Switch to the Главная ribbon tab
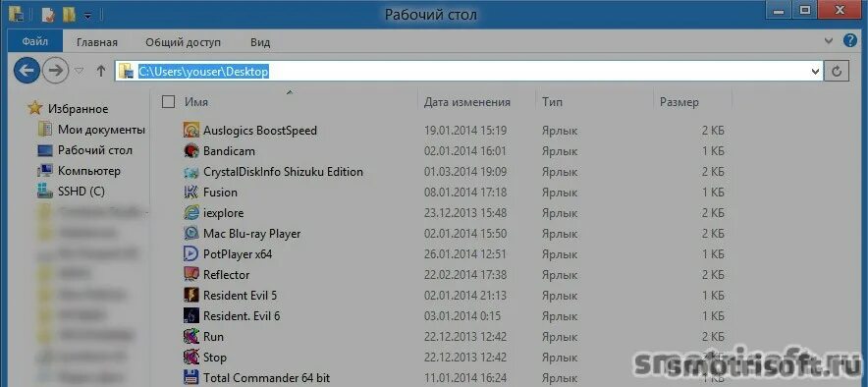Viewport: 868px width, 387px height. pos(97,42)
